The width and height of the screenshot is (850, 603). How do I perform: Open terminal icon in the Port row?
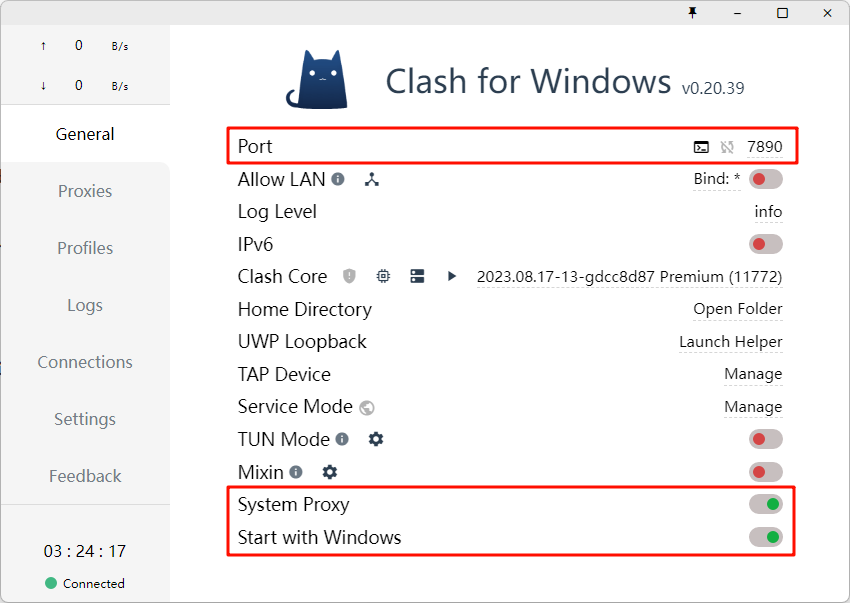tap(701, 147)
